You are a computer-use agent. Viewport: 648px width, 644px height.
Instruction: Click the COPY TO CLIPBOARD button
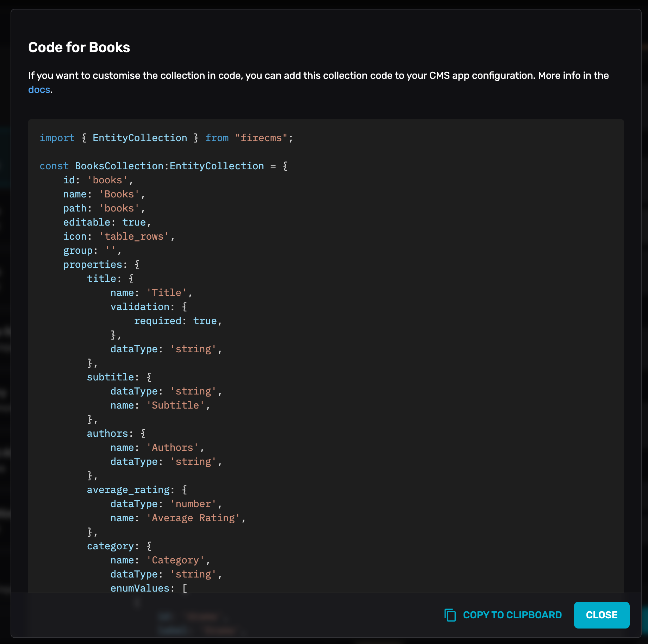(x=512, y=615)
